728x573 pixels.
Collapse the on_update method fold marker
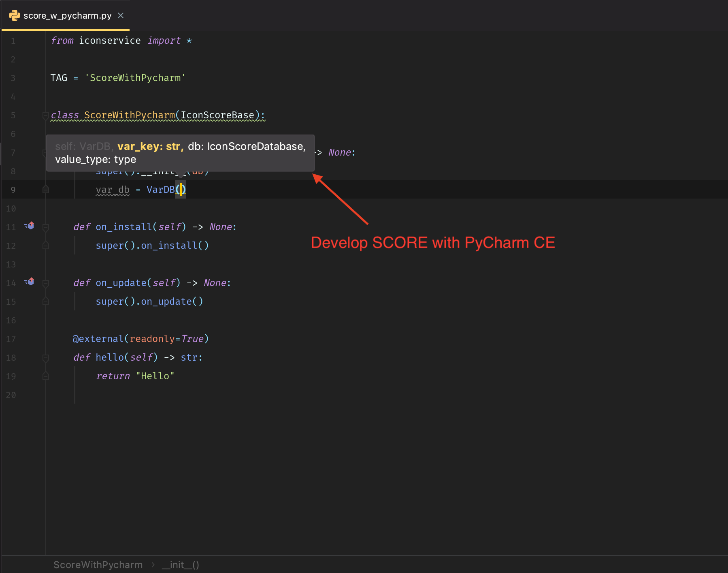click(46, 284)
